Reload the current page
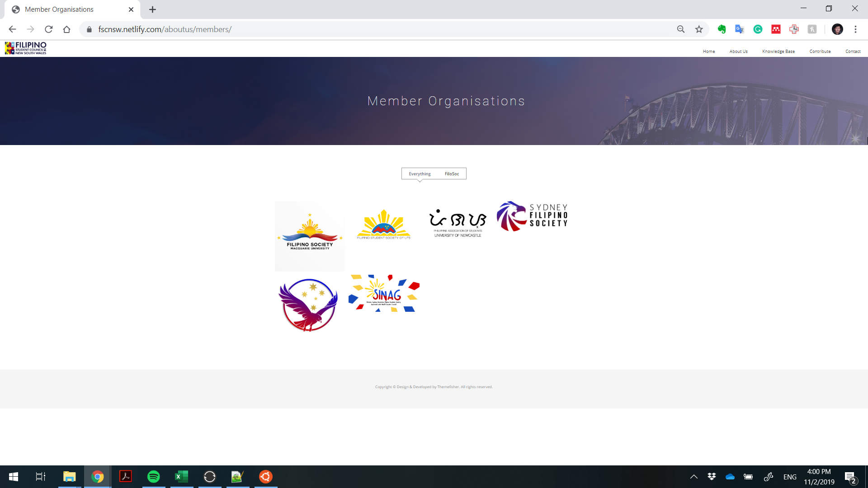The image size is (868, 488). [49, 29]
